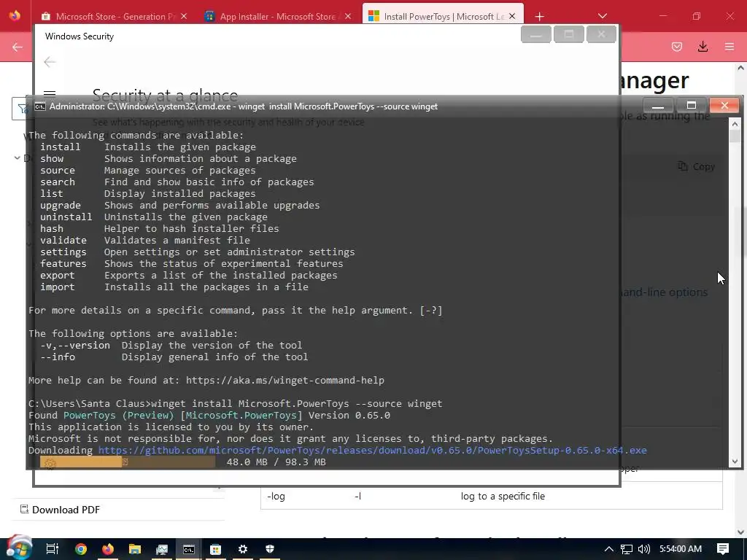Screen dimensions: 747x560
Task: Click 'features' command in winget help
Action: tap(63, 263)
